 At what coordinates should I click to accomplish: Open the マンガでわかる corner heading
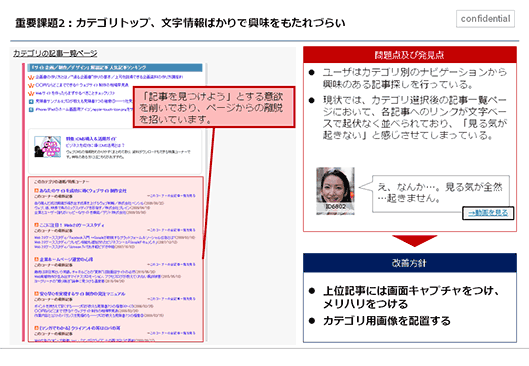[80, 328]
